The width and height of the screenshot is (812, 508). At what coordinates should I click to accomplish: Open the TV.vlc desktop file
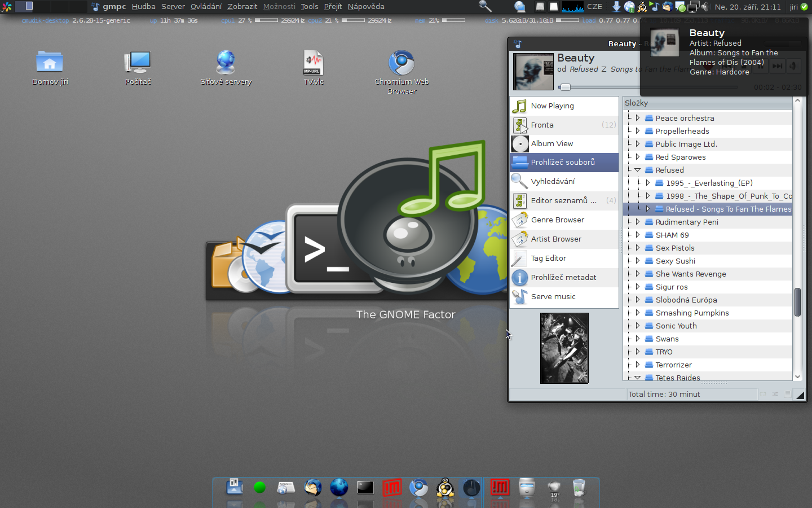tap(314, 68)
